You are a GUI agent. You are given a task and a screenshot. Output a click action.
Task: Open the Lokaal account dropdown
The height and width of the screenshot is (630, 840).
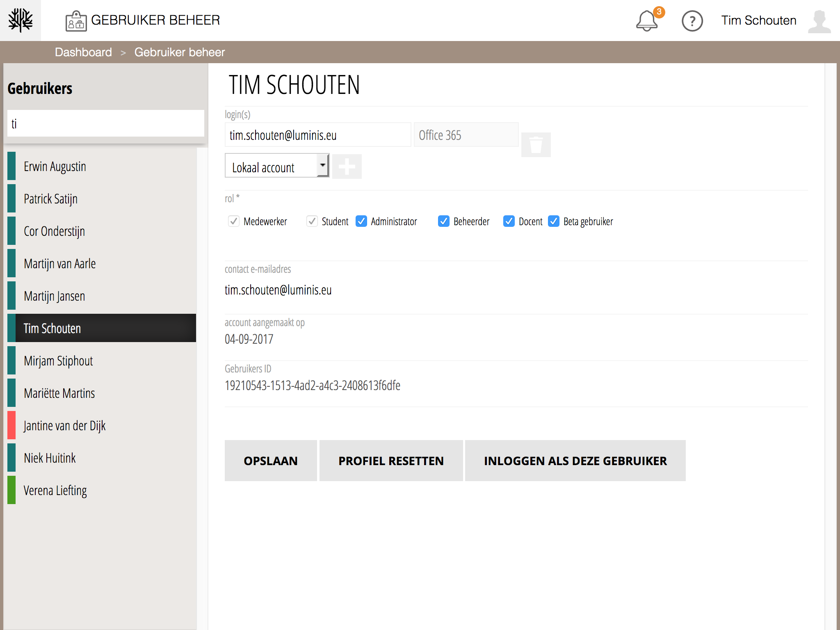point(277,166)
